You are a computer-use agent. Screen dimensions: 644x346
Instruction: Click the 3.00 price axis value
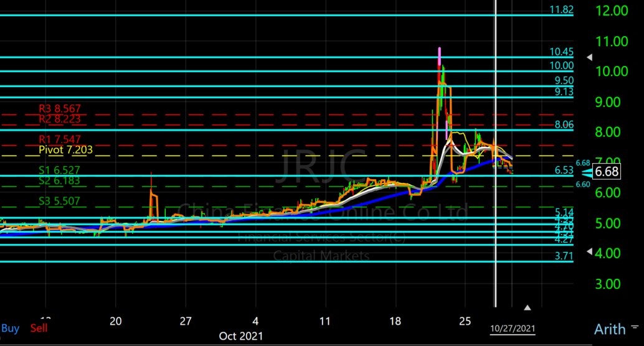(x=608, y=284)
